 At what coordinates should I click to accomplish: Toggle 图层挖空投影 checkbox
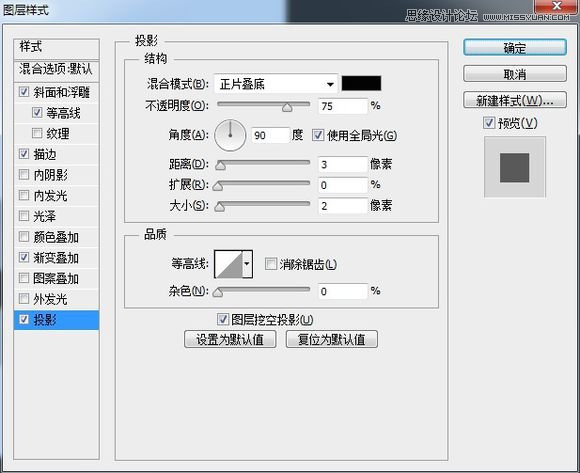pyautogui.click(x=223, y=320)
